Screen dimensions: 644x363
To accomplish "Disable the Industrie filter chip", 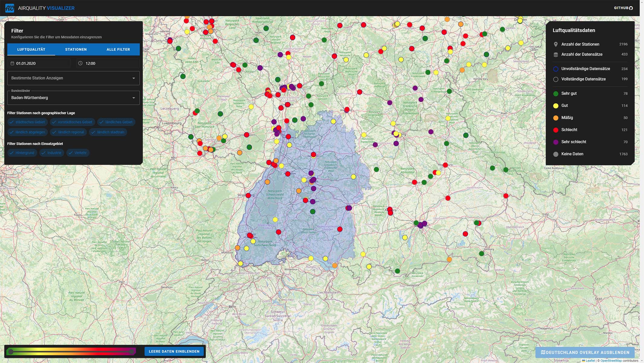I will pos(51,153).
